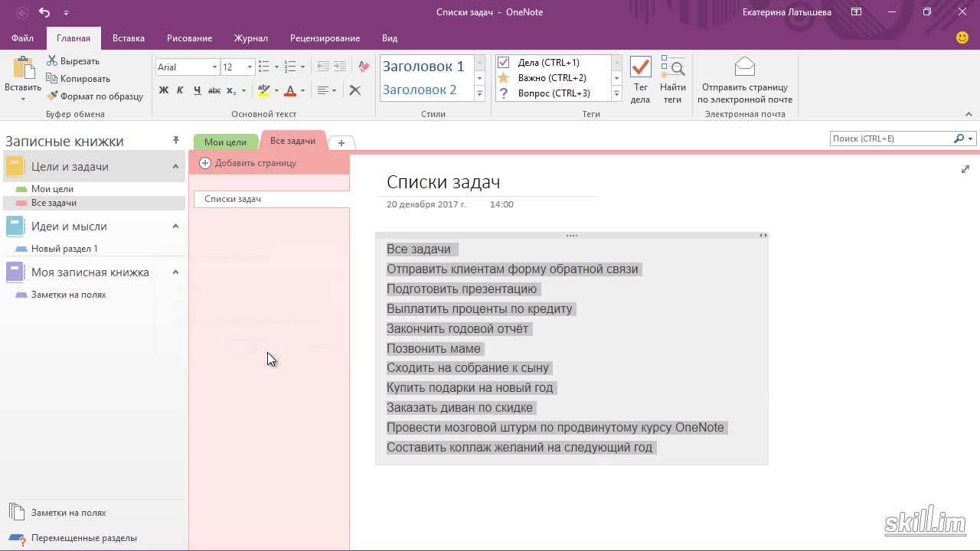This screenshot has width=980, height=551.
Task: Click Добавить страницу add page
Action: pyautogui.click(x=248, y=163)
